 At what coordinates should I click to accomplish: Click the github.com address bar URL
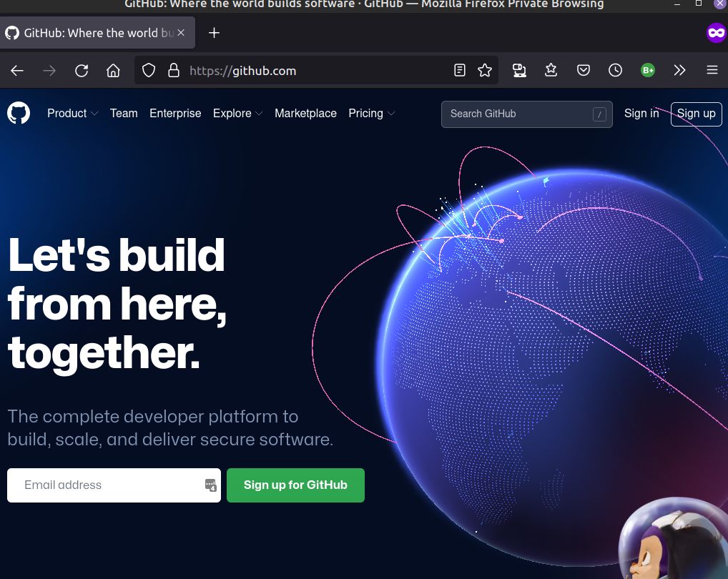pyautogui.click(x=243, y=71)
